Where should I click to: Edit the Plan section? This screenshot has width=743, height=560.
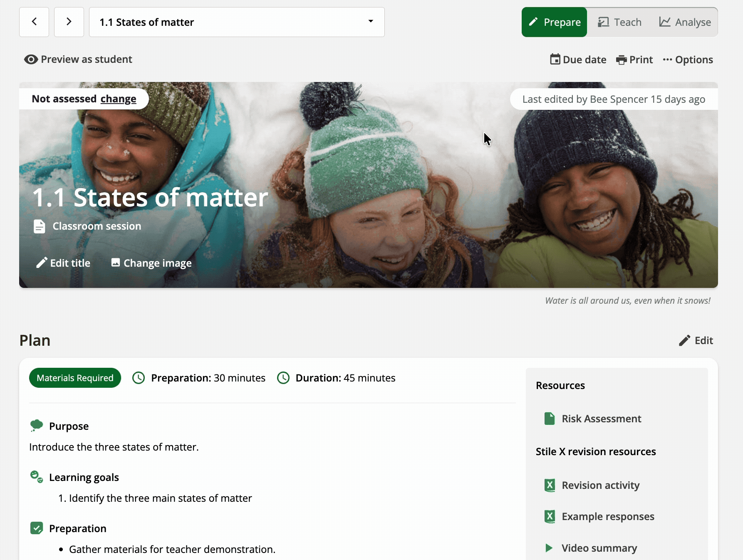click(696, 340)
